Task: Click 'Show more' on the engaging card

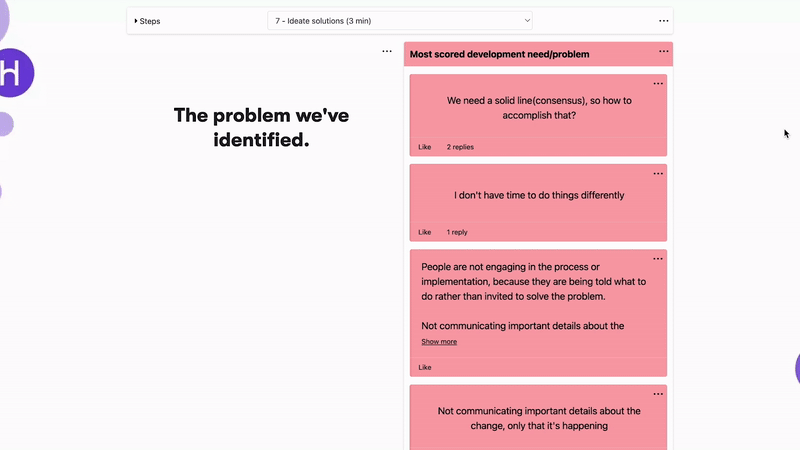Action: click(439, 342)
